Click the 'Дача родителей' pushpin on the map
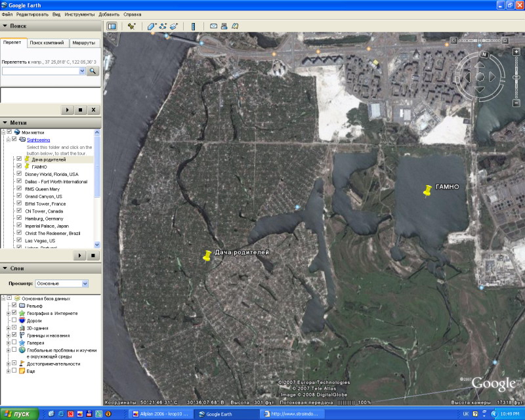Image resolution: width=525 pixels, height=420 pixels. (207, 256)
